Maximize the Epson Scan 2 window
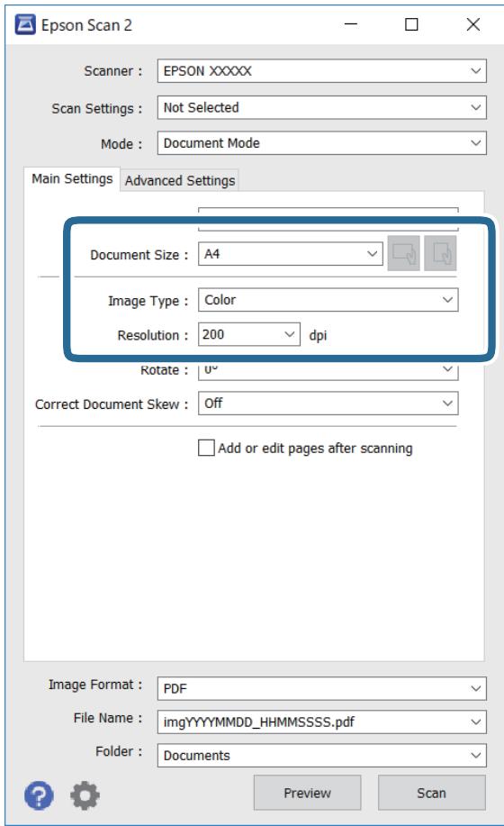The height and width of the screenshot is (826, 504). coord(411,24)
